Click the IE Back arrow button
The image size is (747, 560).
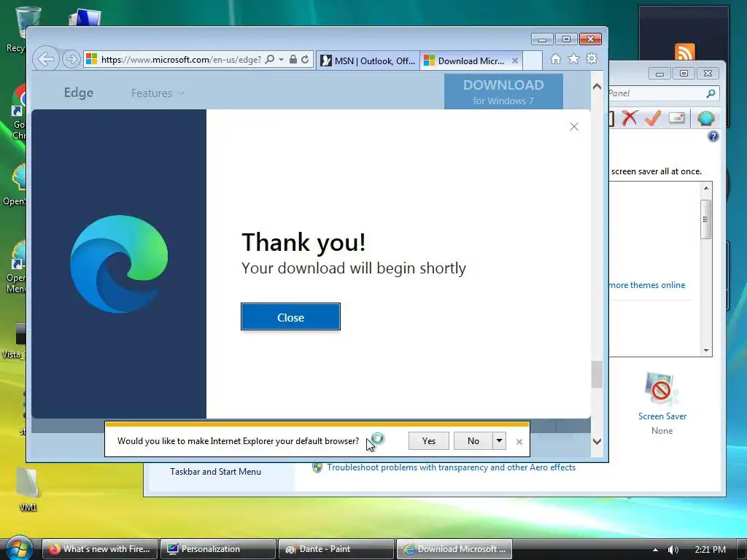pyautogui.click(x=46, y=59)
